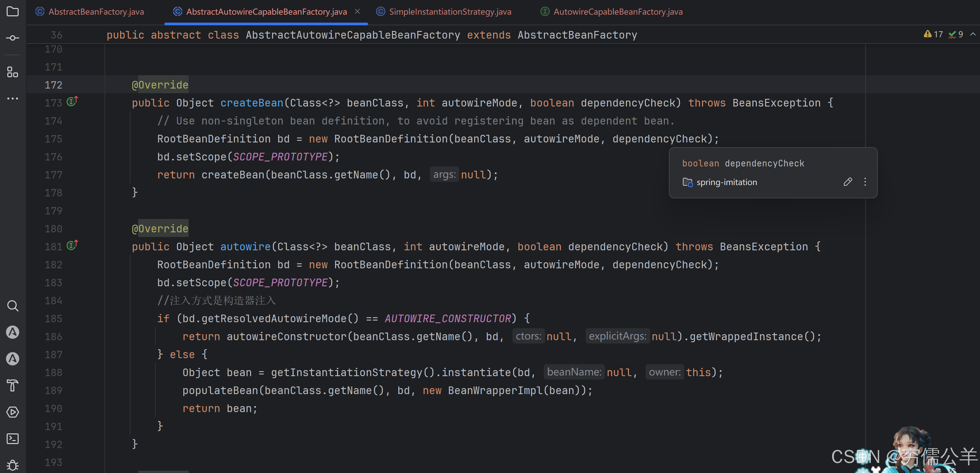Open the Find search tool icon
980x473 pixels.
[x=13, y=306]
